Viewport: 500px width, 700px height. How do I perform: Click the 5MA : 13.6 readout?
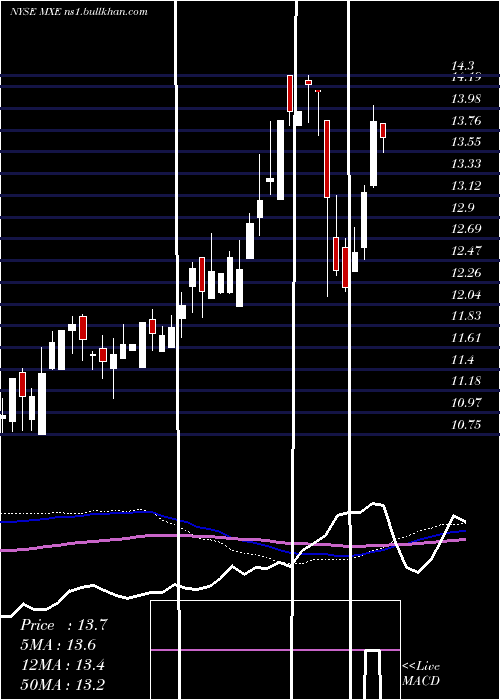[x=58, y=645]
